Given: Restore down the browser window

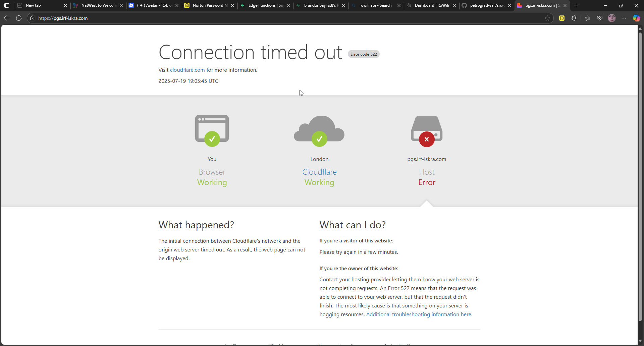Looking at the screenshot, I should tap(621, 5).
